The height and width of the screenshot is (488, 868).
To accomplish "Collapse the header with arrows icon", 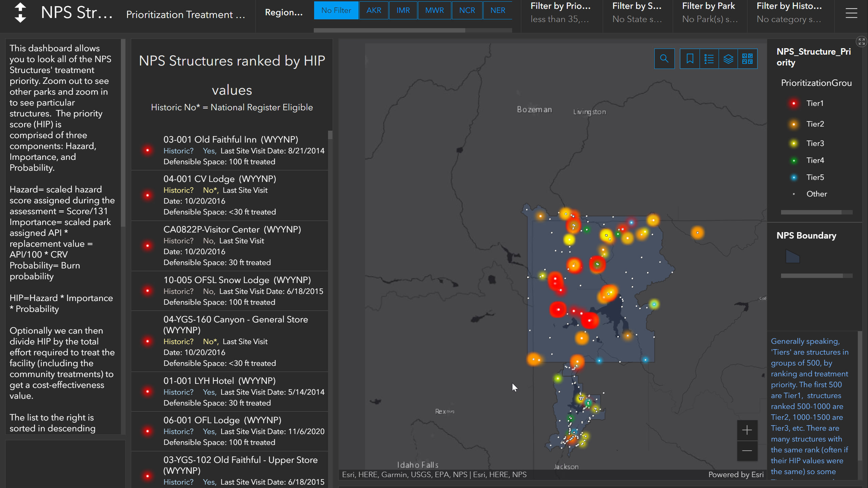I will coord(20,13).
